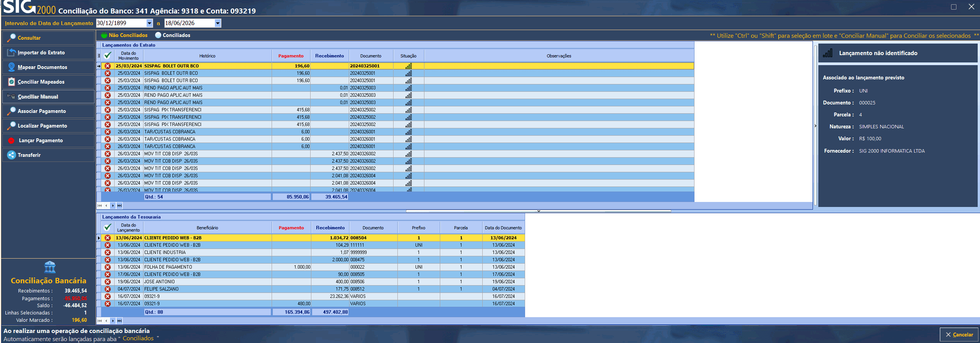980x343 pixels.
Task: Go to last record in the Tesouraria navigator
Action: click(120, 321)
